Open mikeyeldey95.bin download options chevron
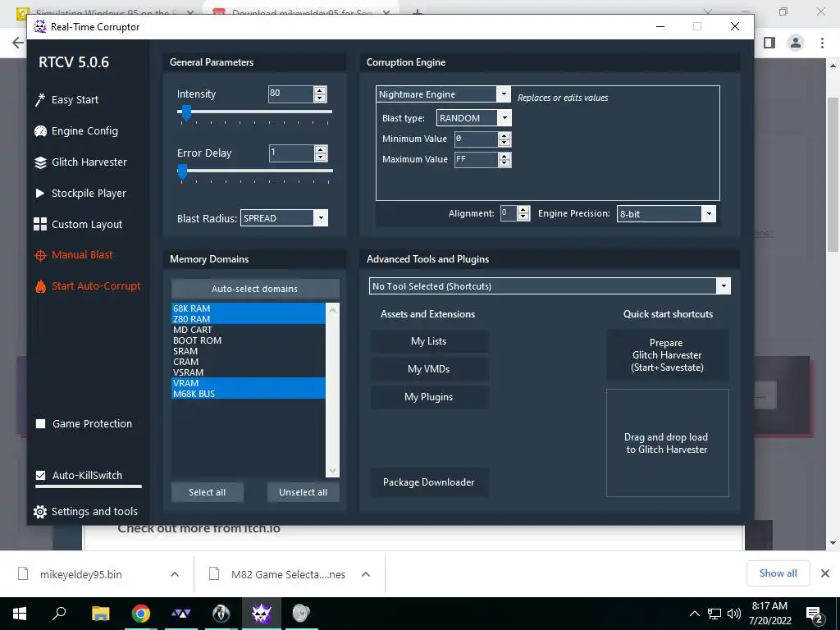840x630 pixels. coord(174,574)
